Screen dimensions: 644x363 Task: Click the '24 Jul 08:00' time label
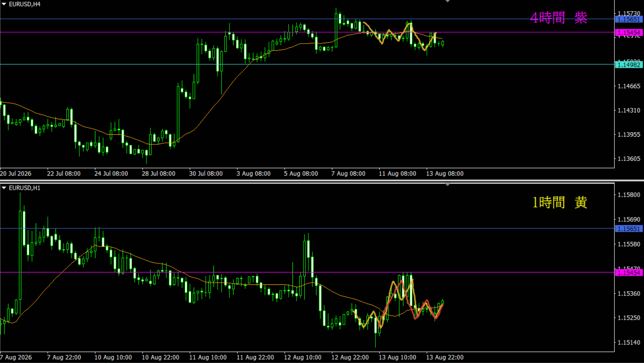click(111, 174)
